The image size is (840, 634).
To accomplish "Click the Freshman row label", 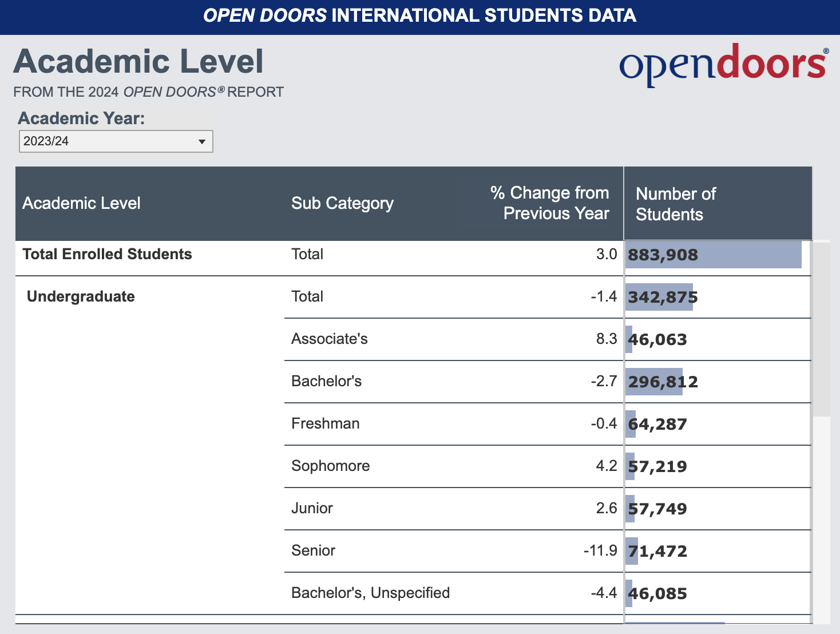I will coord(326,423).
